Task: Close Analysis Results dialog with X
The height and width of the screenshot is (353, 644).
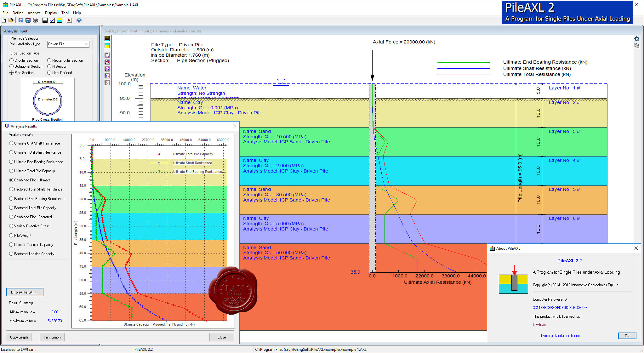Action: [x=235, y=126]
